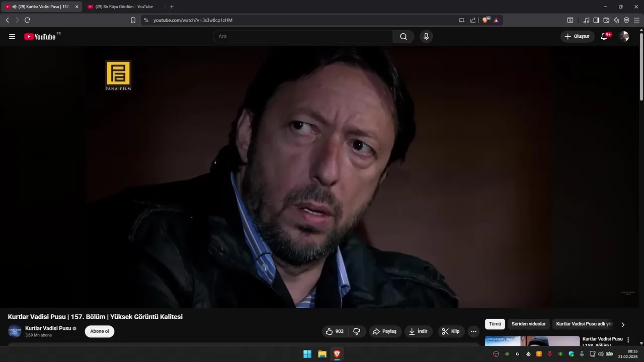Start voice search with microphone icon
Screen dimensions: 644x362
click(426, 36)
